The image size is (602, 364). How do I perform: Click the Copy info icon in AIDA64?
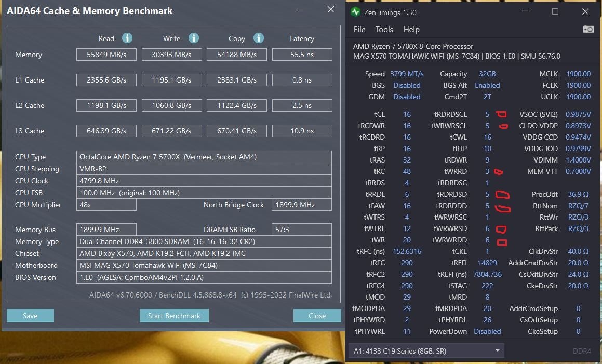259,38
